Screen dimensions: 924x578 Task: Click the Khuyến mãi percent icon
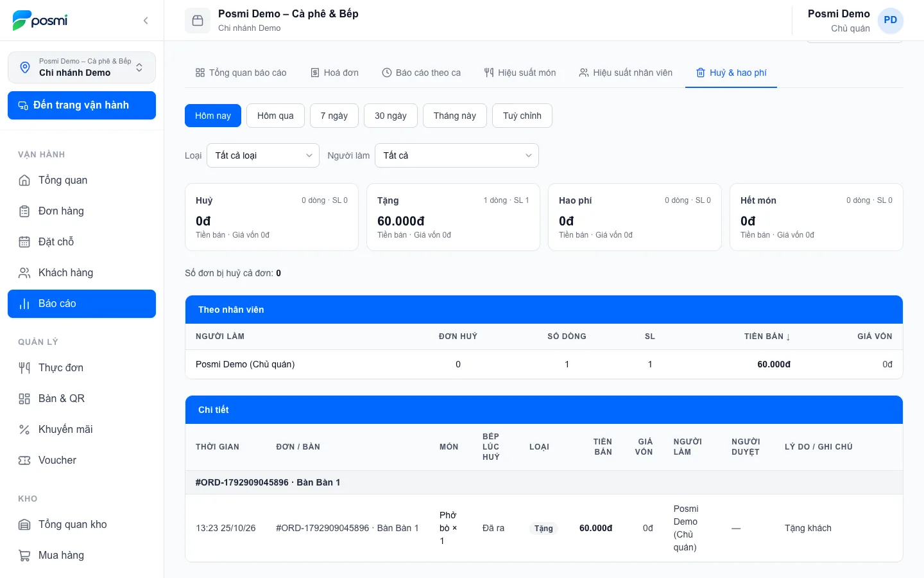[24, 430]
